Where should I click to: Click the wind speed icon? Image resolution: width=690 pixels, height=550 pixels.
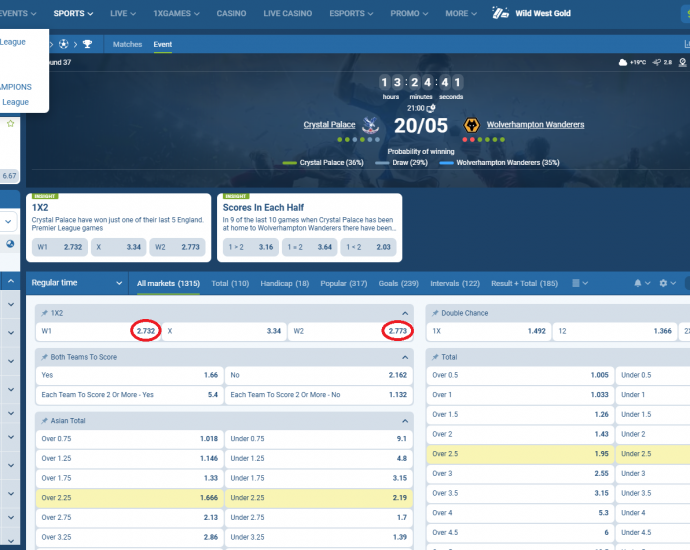[x=657, y=62]
